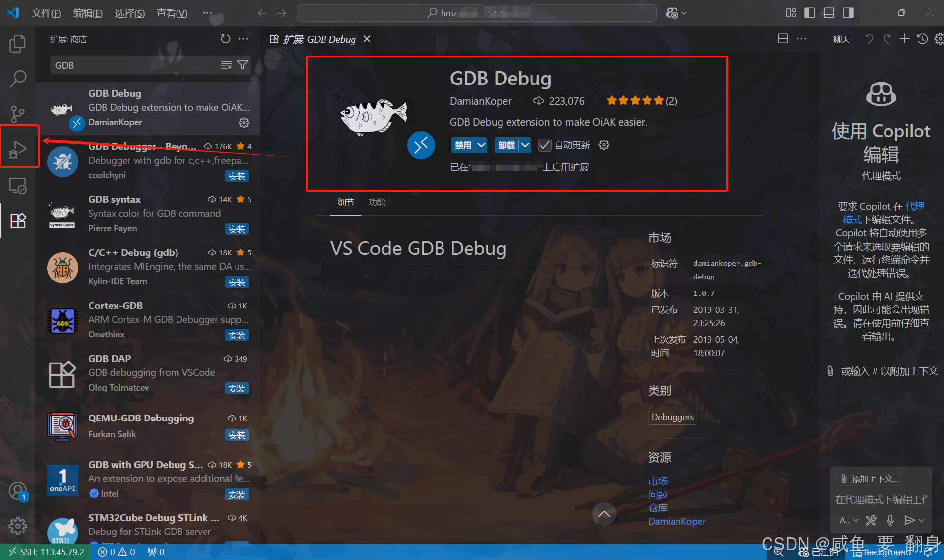Configure chat tools wrench icon
Screen dimensions: 944x560
pos(871,520)
